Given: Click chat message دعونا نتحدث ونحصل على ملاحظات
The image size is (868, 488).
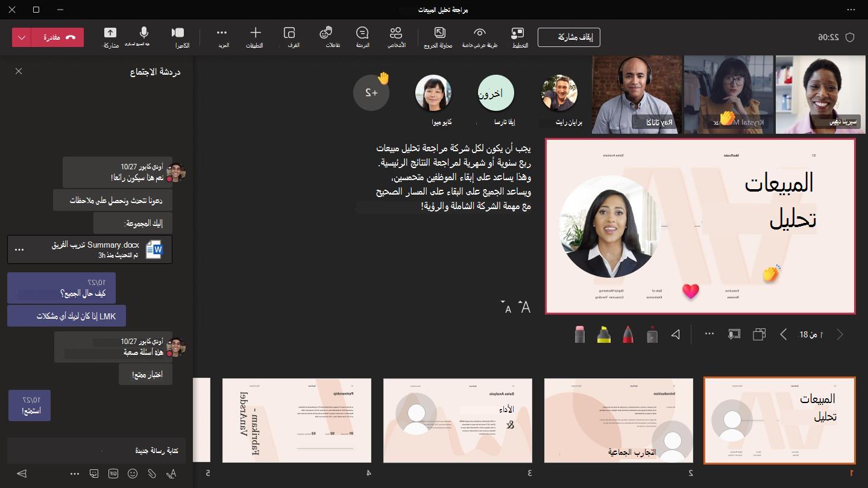Looking at the screenshot, I should coord(113,201).
